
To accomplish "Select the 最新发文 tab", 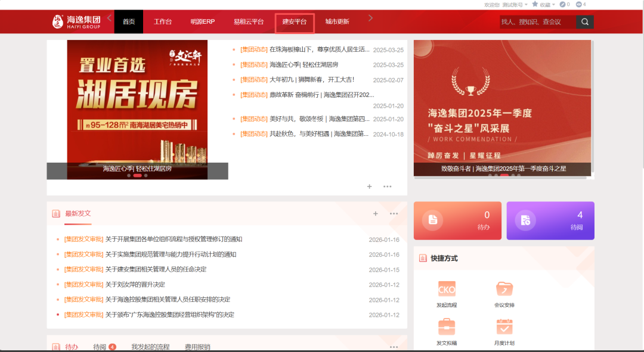I will (78, 213).
